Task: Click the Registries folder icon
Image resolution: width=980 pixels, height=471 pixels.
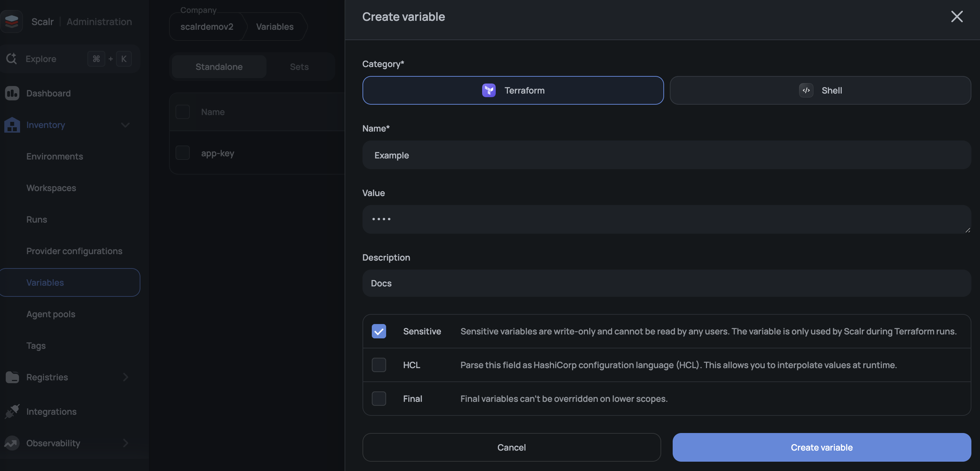Action: 12,377
